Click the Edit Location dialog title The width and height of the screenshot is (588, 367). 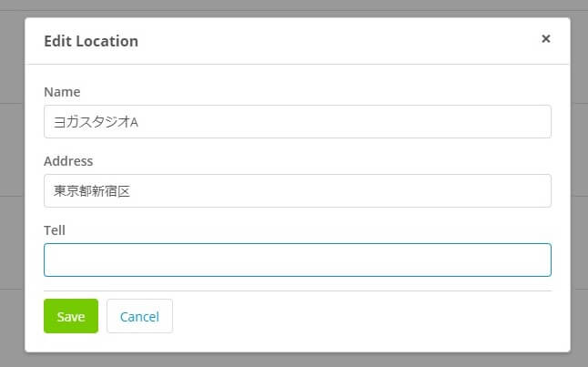[91, 41]
